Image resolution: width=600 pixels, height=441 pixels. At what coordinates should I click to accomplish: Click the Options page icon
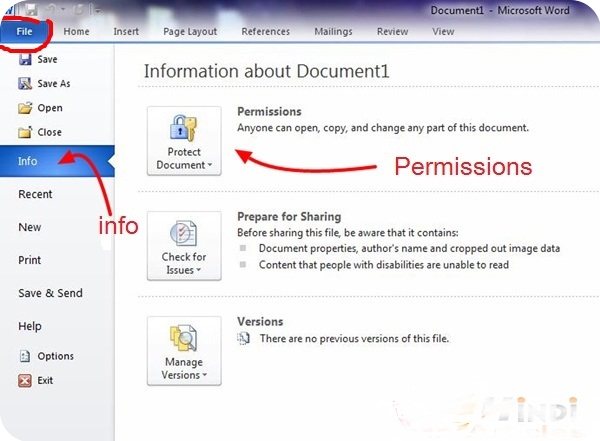(25, 356)
